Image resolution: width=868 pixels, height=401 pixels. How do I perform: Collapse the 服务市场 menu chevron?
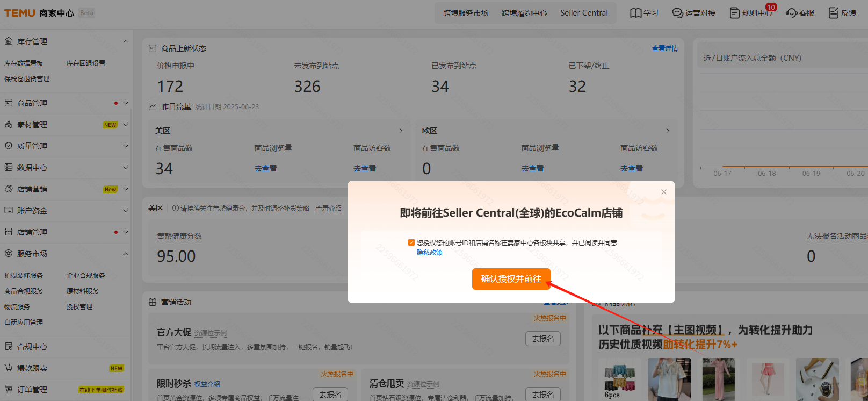click(126, 253)
